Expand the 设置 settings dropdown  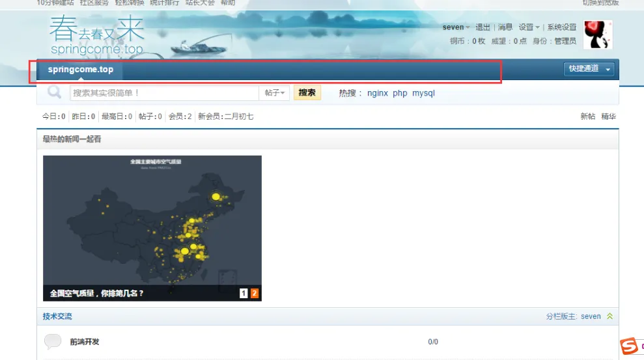point(529,27)
